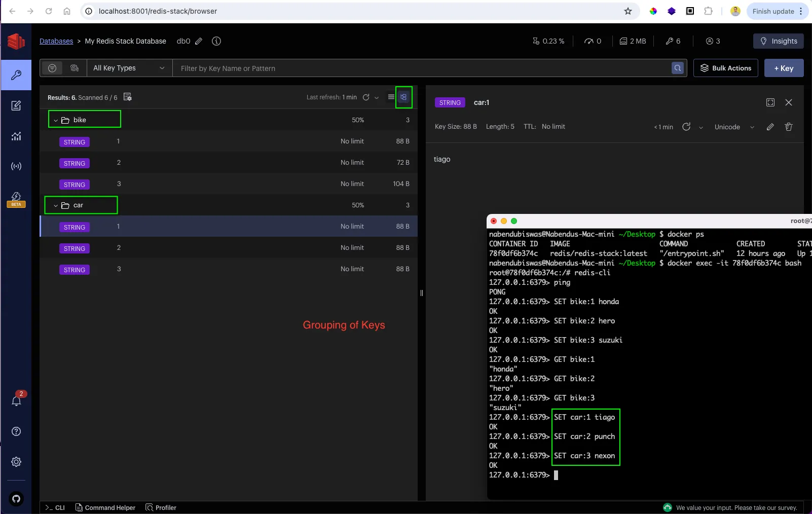Image resolution: width=812 pixels, height=514 pixels.
Task: Open the Unicode format dropdown
Action: (734, 127)
